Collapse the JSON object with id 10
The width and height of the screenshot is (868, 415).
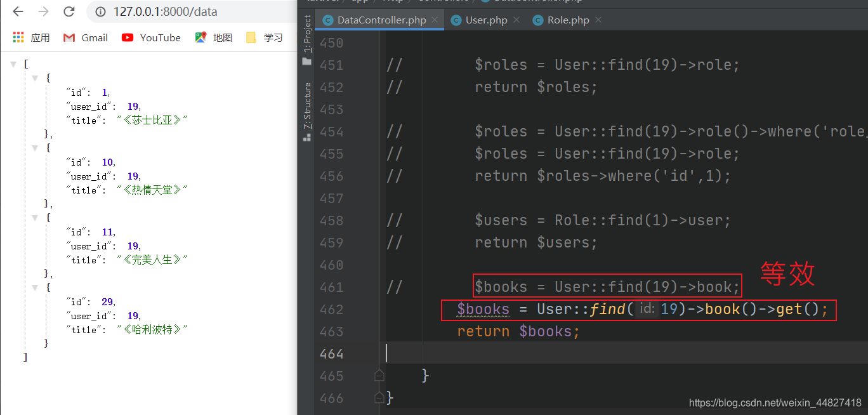click(36, 148)
